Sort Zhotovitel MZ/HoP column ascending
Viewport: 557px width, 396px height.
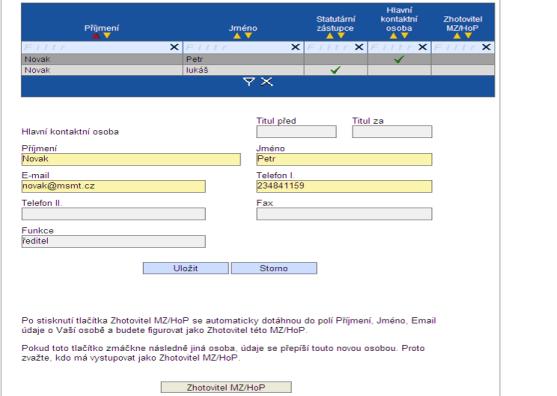(x=457, y=36)
